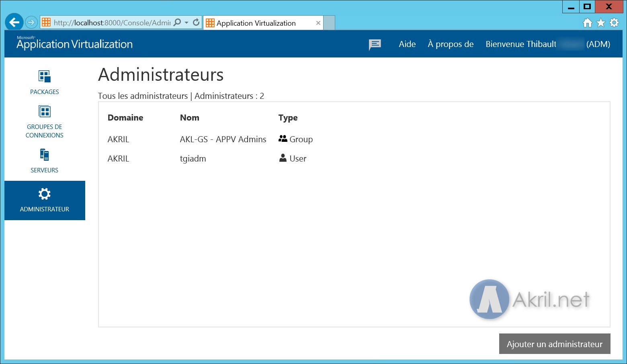The height and width of the screenshot is (364, 627).
Task: Close the Application Virtualization tab
Action: tap(318, 23)
